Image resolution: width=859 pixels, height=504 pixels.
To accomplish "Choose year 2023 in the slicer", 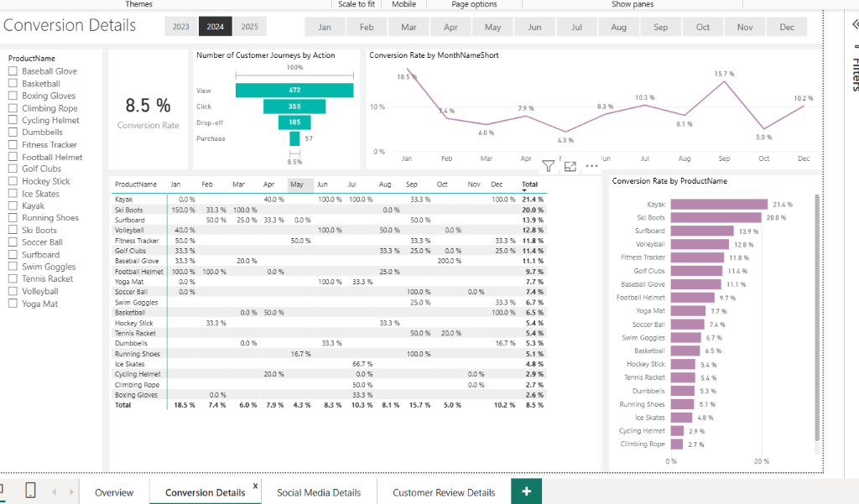I will click(181, 26).
